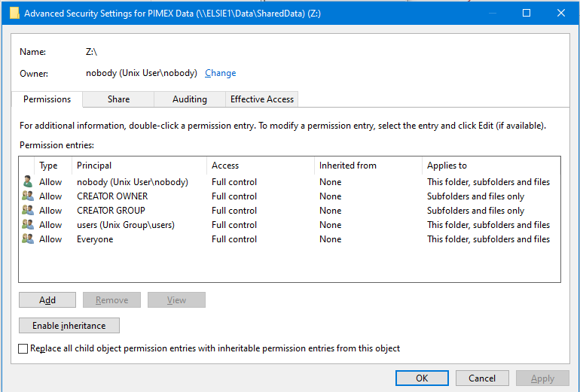Toggle Replace all child object permission entries checkbox
This screenshot has width=580, height=392.
(23, 348)
